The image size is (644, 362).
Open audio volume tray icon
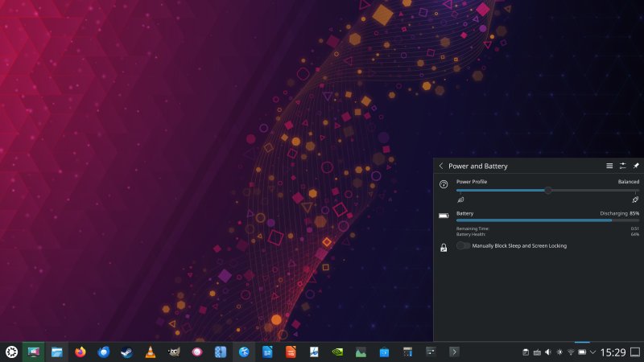[x=548, y=352]
